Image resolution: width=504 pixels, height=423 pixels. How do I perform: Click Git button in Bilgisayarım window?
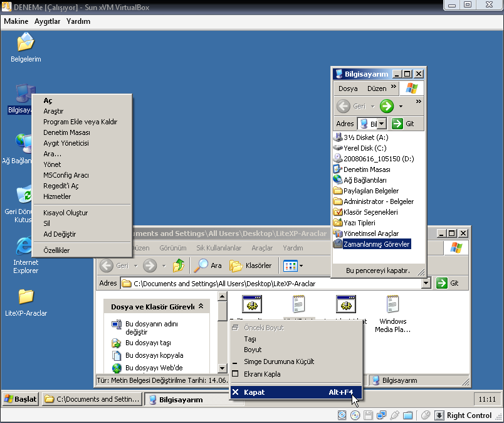coord(402,124)
